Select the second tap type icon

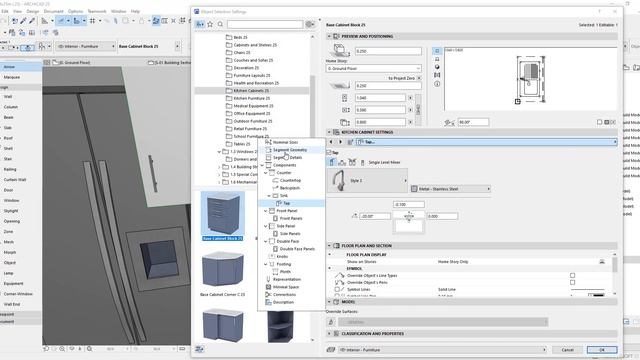coord(342,162)
